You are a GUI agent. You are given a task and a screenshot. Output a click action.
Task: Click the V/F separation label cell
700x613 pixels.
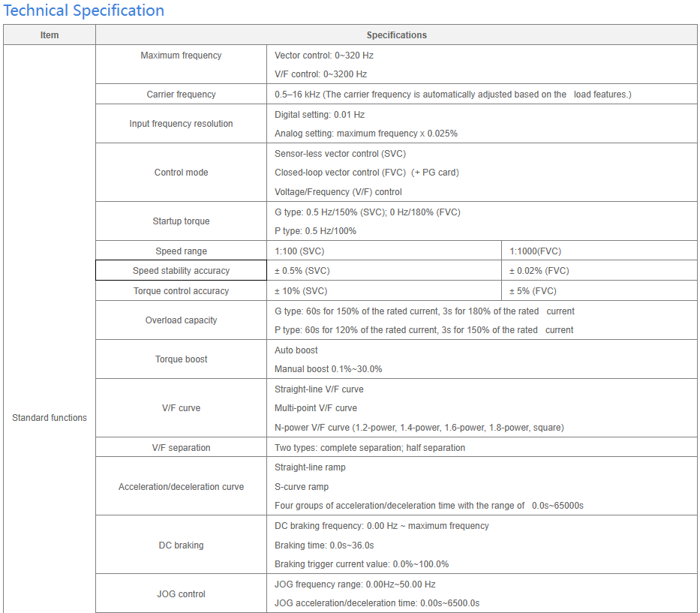(181, 448)
